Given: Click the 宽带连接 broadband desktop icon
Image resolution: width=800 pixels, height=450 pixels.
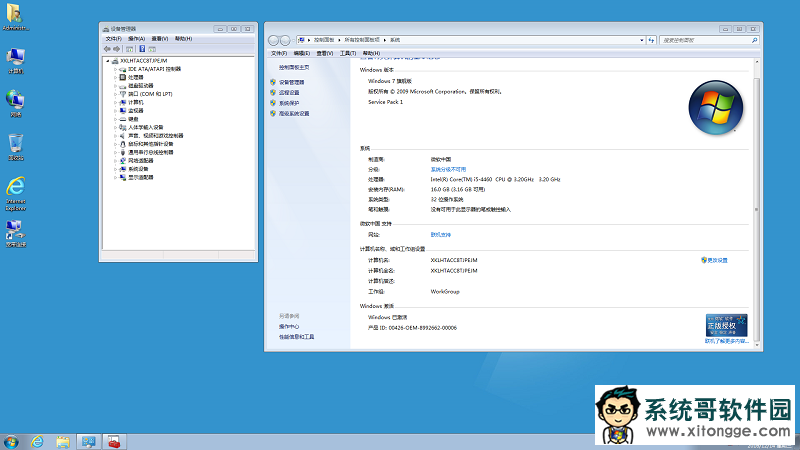Looking at the screenshot, I should click(x=15, y=234).
